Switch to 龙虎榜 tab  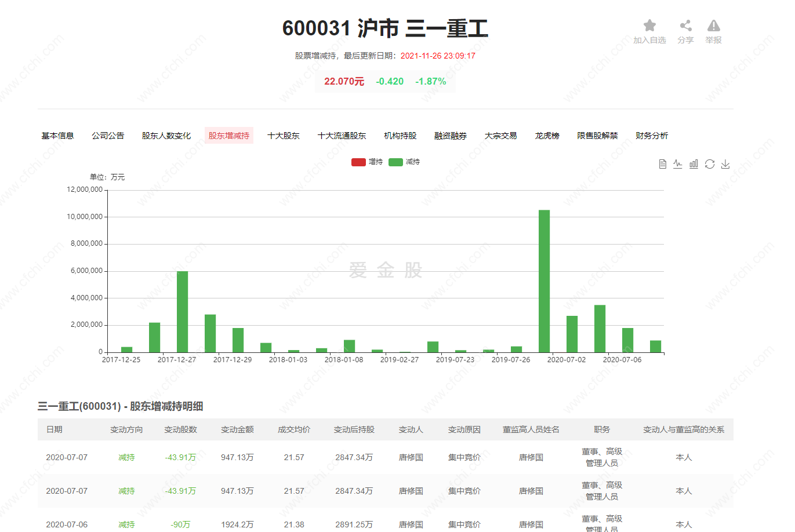[547, 136]
